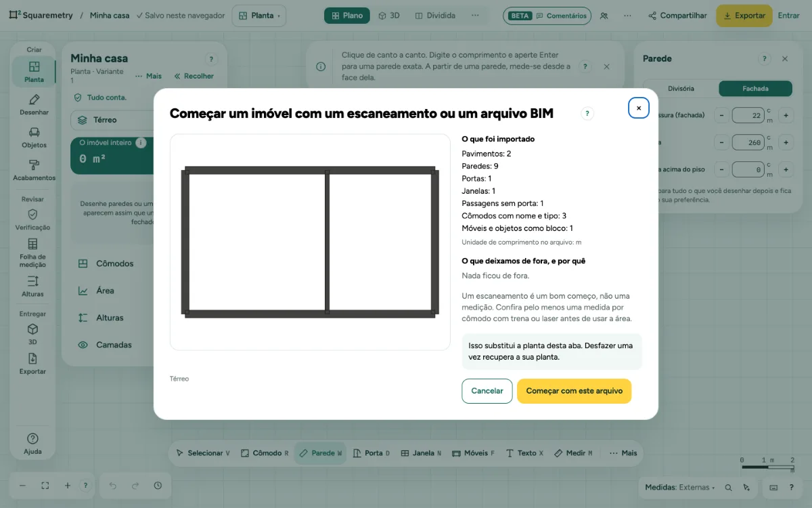Click the Squaremetry logo
This screenshot has width=812, height=508.
[41, 15]
